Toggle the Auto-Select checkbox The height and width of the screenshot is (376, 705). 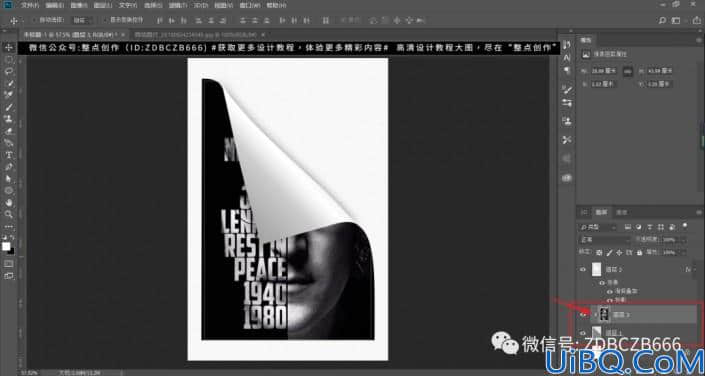[34, 20]
